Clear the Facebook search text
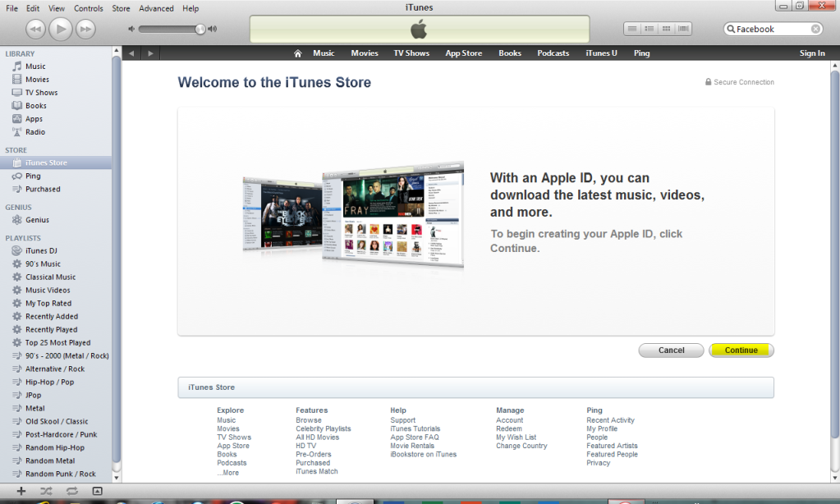 tap(815, 29)
